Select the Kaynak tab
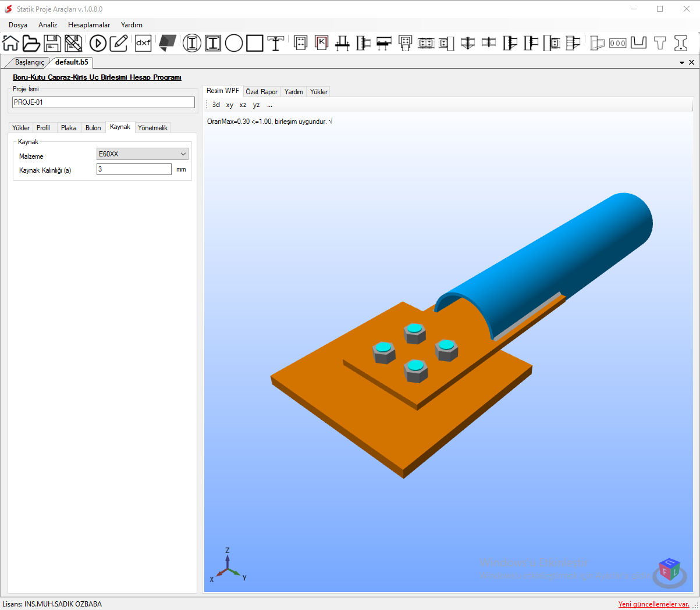Viewport: 700px width, 610px height. 120,127
